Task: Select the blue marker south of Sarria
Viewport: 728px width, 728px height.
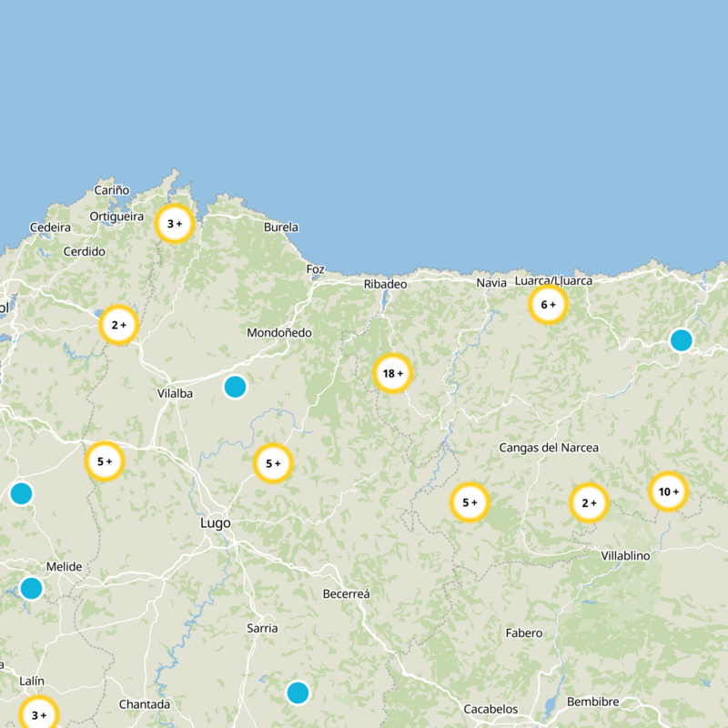Action: pyautogui.click(x=298, y=693)
